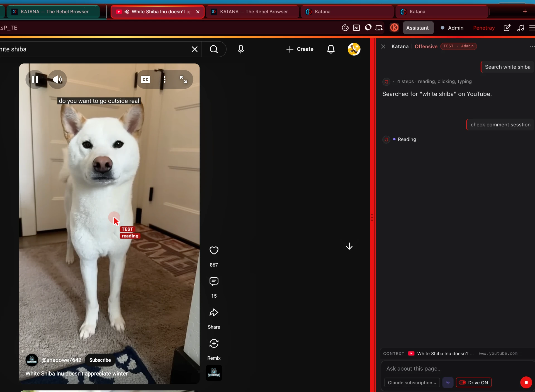The image size is (535, 392).
Task: Pause the Shiba video
Action: coord(35,79)
